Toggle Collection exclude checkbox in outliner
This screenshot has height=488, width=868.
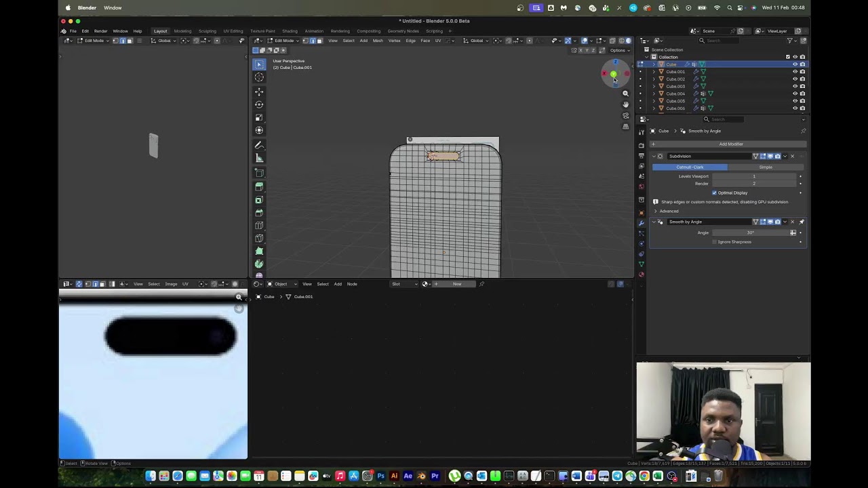coord(787,57)
